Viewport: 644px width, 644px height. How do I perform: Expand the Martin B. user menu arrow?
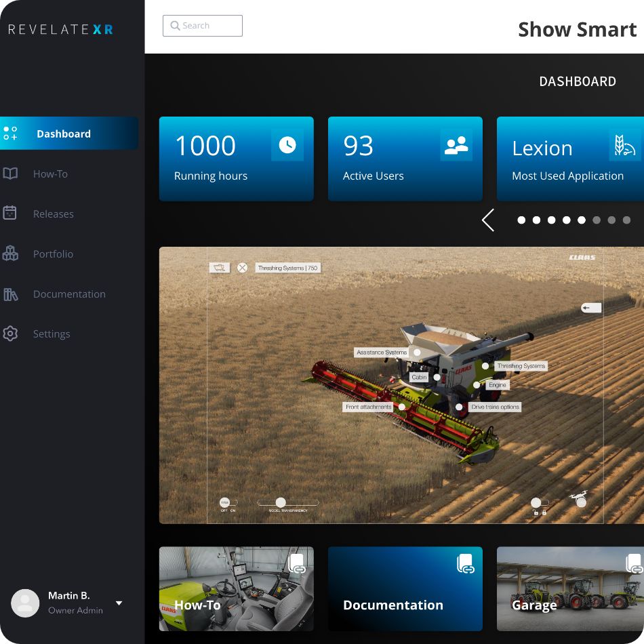pyautogui.click(x=119, y=603)
